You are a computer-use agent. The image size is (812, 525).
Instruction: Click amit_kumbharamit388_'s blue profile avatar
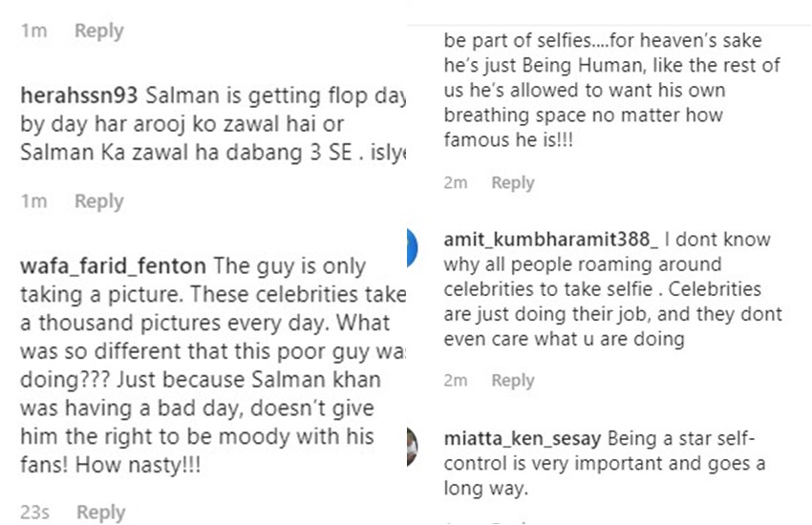pyautogui.click(x=414, y=244)
